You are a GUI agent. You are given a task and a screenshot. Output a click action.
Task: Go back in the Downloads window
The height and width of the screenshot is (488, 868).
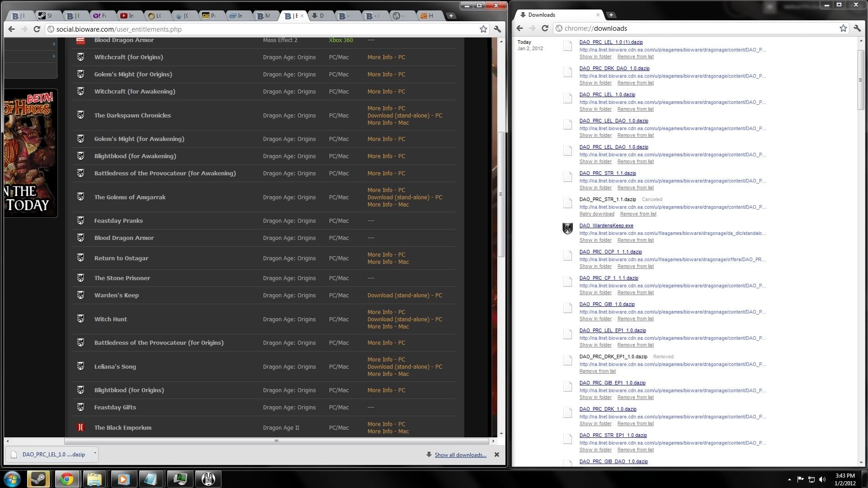pos(519,28)
